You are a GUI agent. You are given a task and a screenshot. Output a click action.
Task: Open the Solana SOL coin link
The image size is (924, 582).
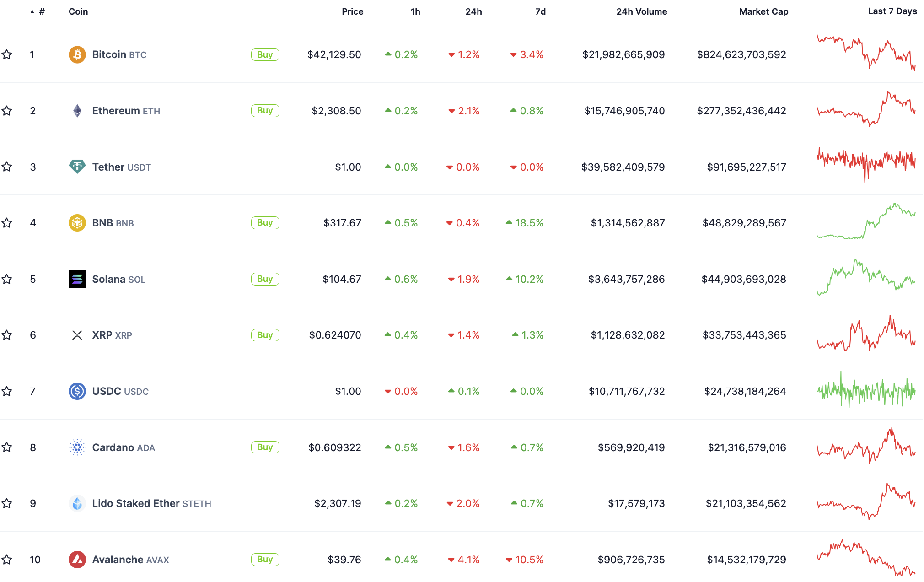[x=119, y=279]
